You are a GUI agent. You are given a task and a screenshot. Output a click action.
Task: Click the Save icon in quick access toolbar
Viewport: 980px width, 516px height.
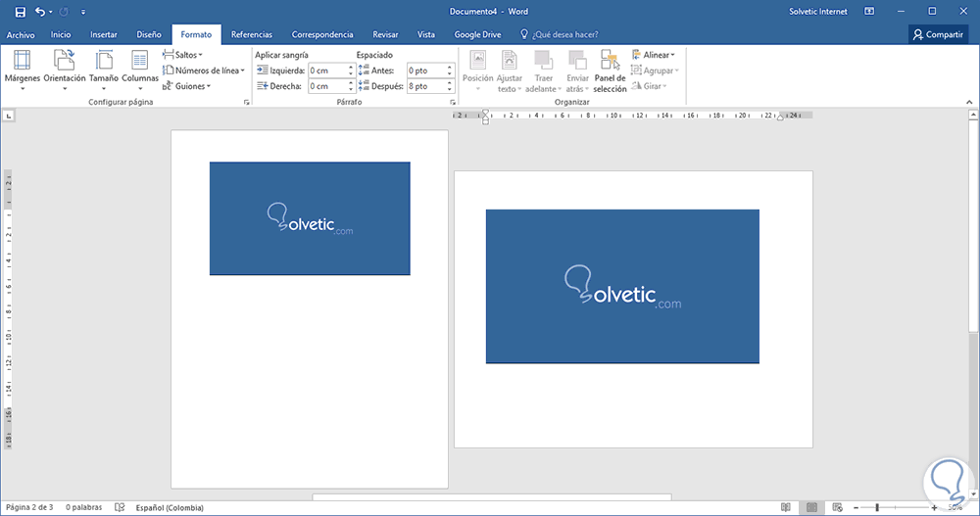(20, 12)
